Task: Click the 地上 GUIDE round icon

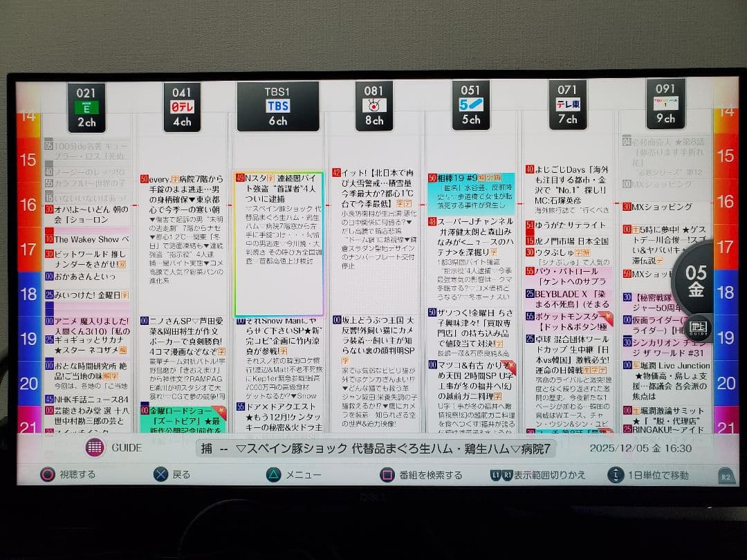Action: (699, 328)
